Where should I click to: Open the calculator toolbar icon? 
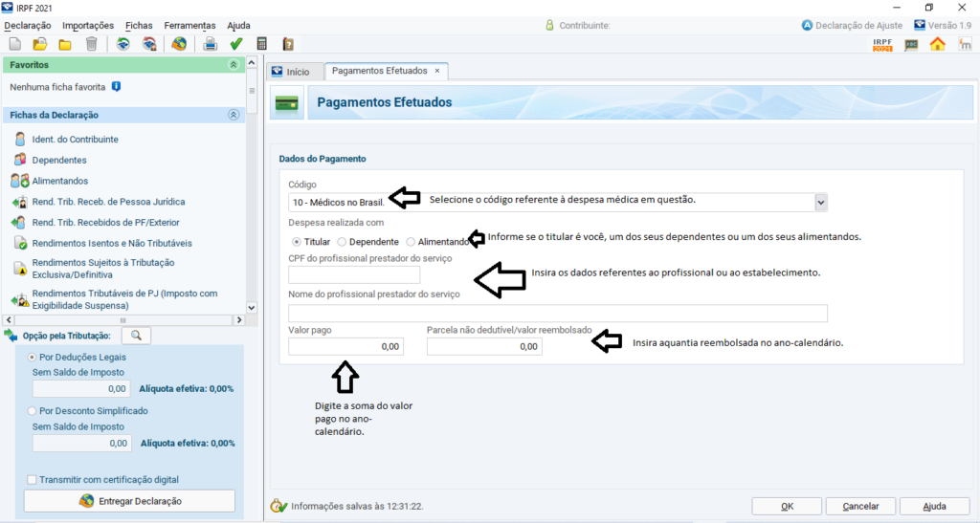click(262, 44)
